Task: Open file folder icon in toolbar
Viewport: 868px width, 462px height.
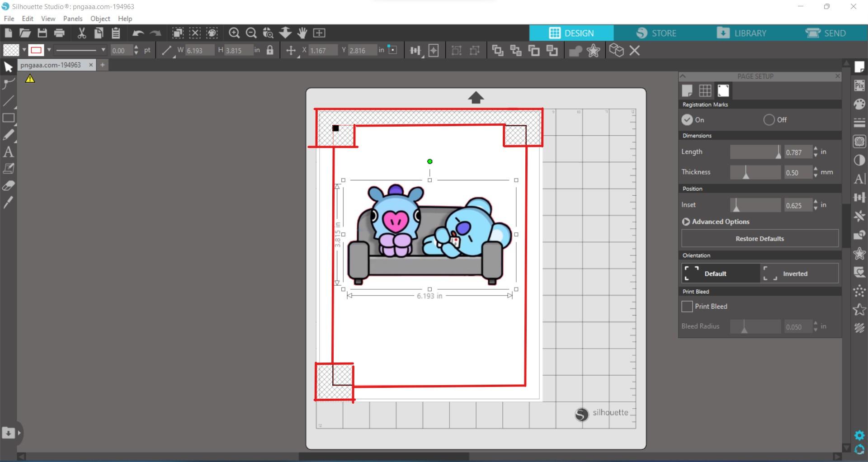Action: click(25, 33)
